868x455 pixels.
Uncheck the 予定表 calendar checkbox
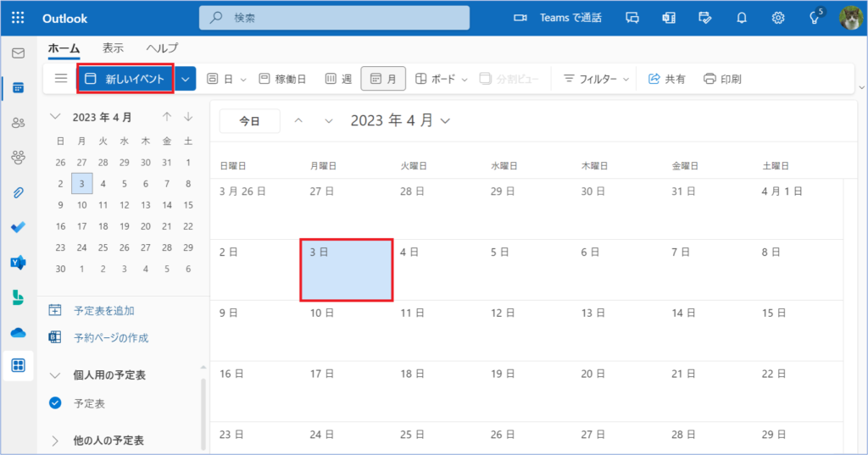(56, 403)
